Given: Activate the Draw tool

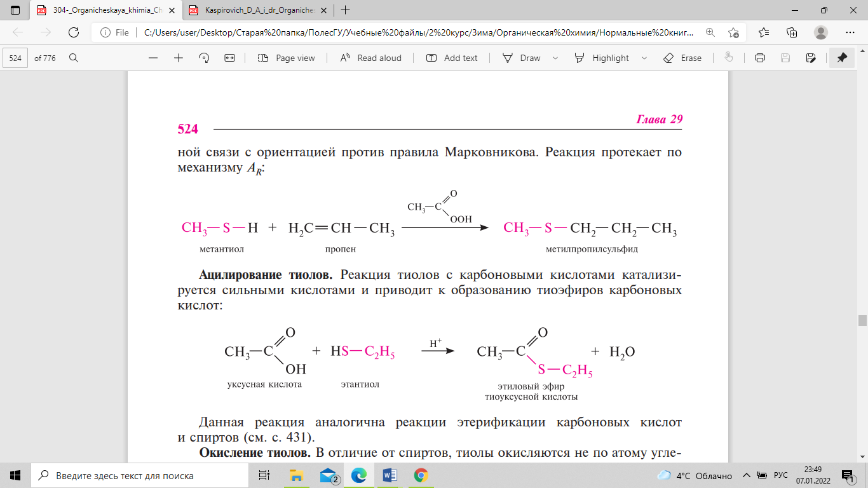Looking at the screenshot, I should point(522,58).
